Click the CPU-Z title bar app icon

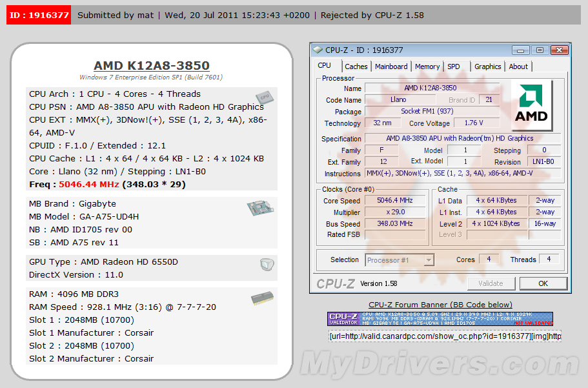pyautogui.click(x=318, y=50)
